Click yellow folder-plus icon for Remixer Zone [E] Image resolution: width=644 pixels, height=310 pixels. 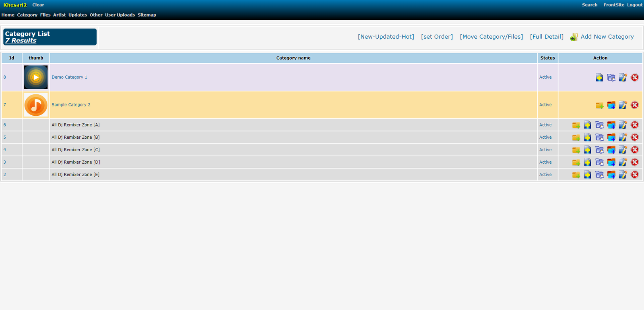click(x=576, y=175)
